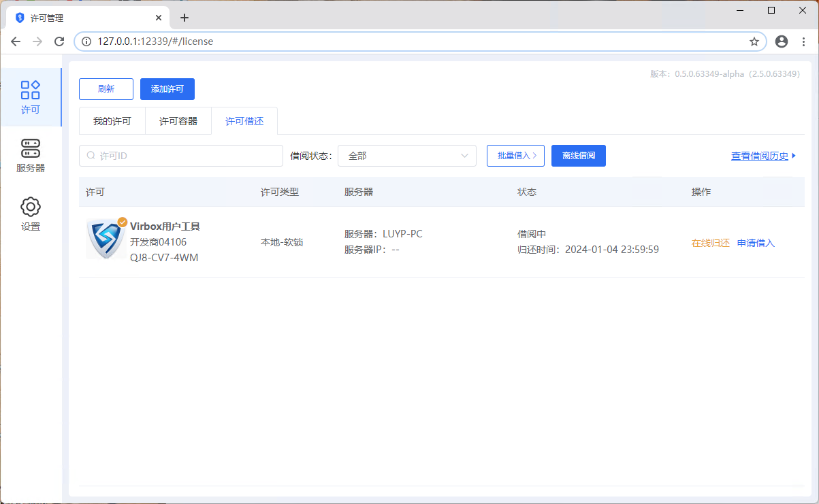Viewport: 819px width, 504px height.
Task: Click 申请借入 for Virbox用户工具
Action: (756, 243)
